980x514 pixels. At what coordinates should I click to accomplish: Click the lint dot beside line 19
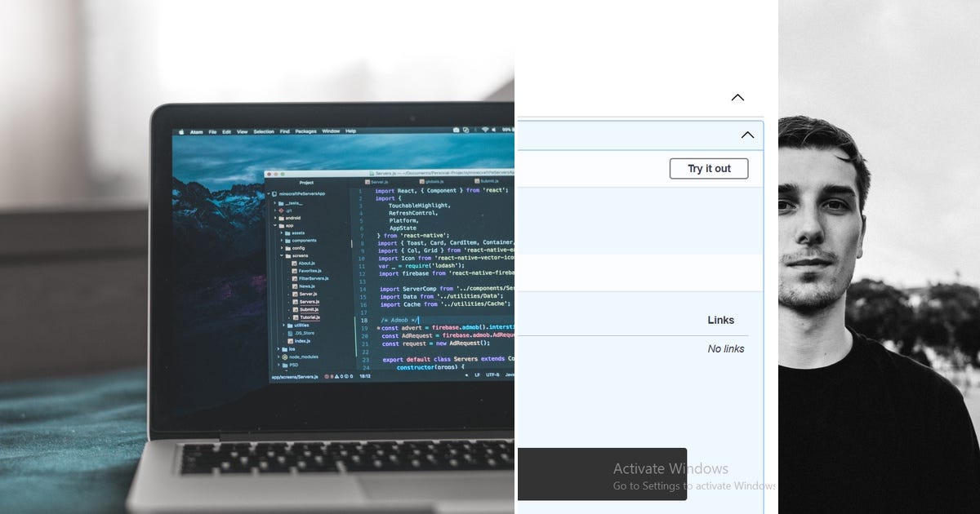coord(378,328)
